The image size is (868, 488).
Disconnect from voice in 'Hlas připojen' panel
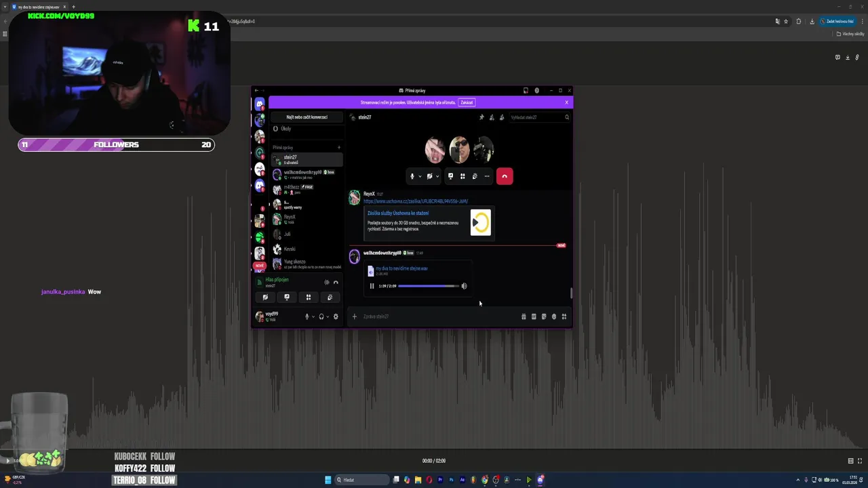[336, 282]
